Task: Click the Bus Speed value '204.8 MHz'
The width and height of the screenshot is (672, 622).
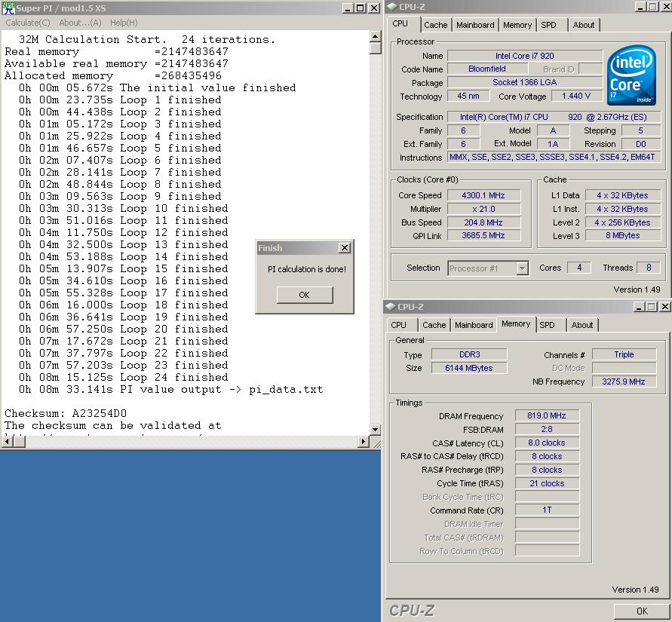Action: tap(483, 222)
